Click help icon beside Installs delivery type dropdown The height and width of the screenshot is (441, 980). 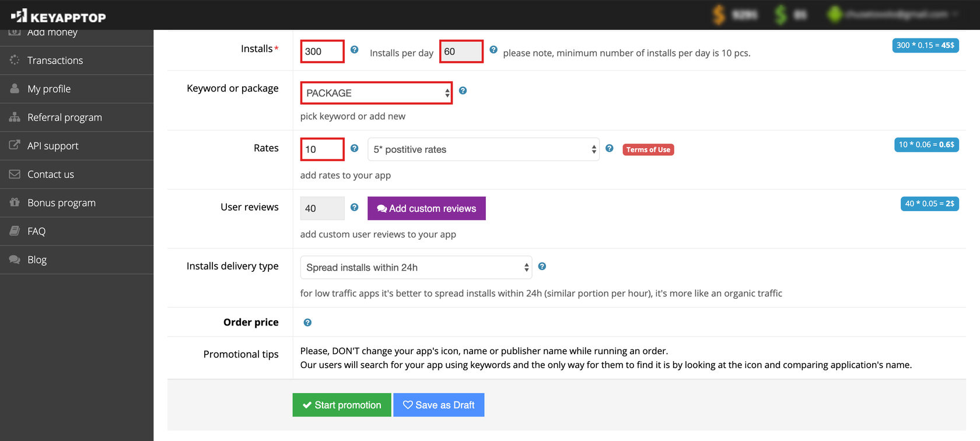[x=542, y=267]
